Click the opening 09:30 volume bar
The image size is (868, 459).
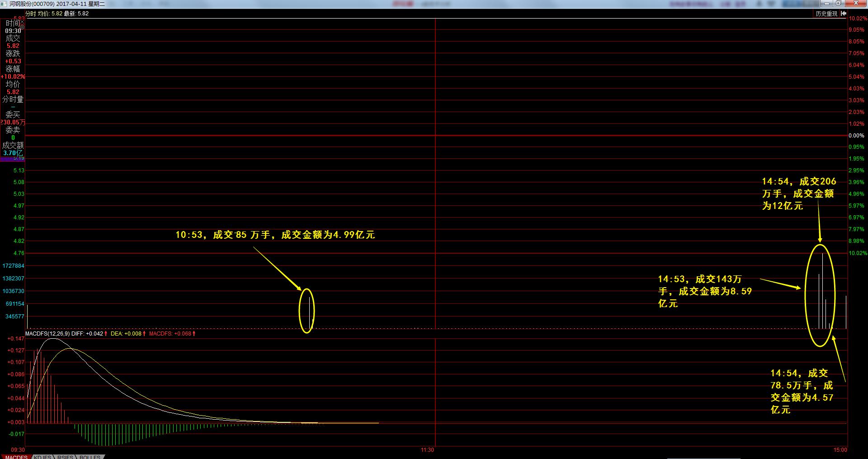[27, 317]
